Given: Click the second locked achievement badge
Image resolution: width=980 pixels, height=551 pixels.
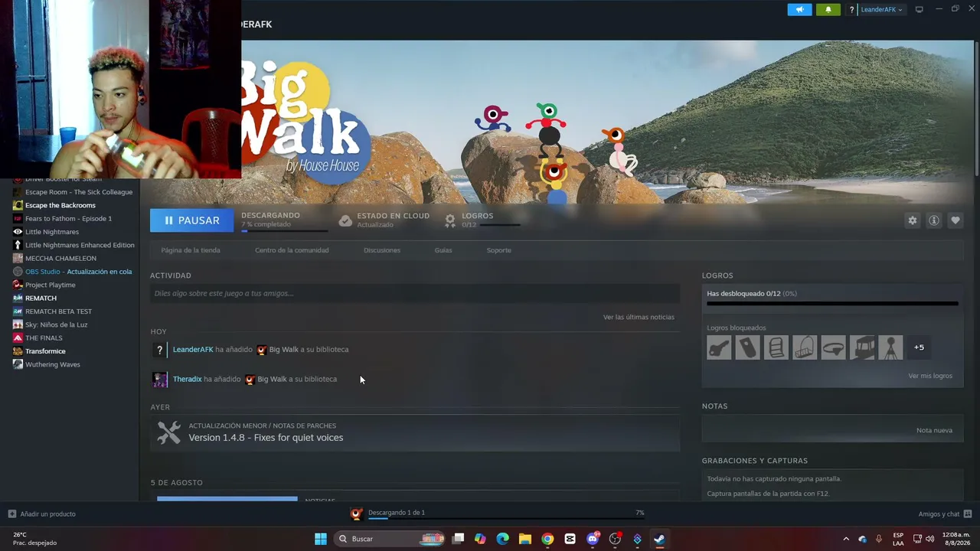Looking at the screenshot, I should (747, 347).
